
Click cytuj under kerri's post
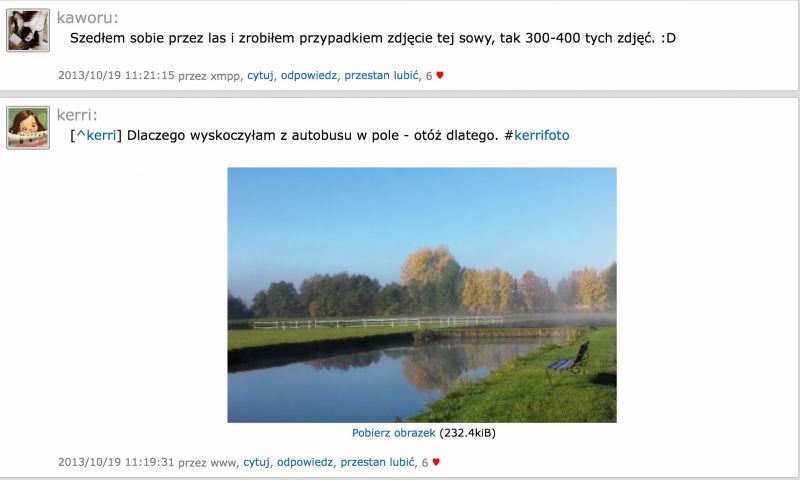click(256, 462)
